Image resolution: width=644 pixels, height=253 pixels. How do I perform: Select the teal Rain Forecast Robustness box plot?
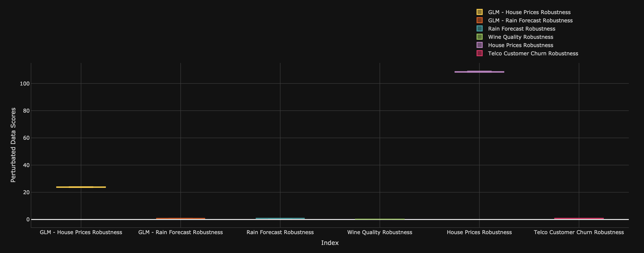click(280, 218)
